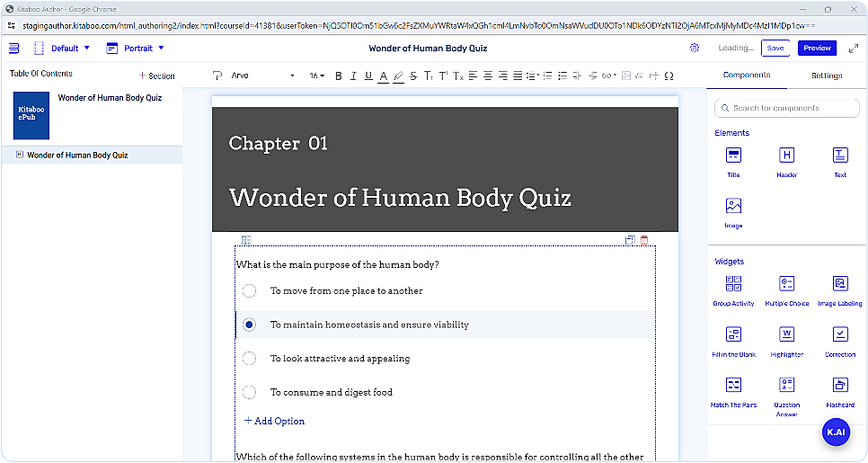Add the Match The Pairs widget

(x=733, y=390)
